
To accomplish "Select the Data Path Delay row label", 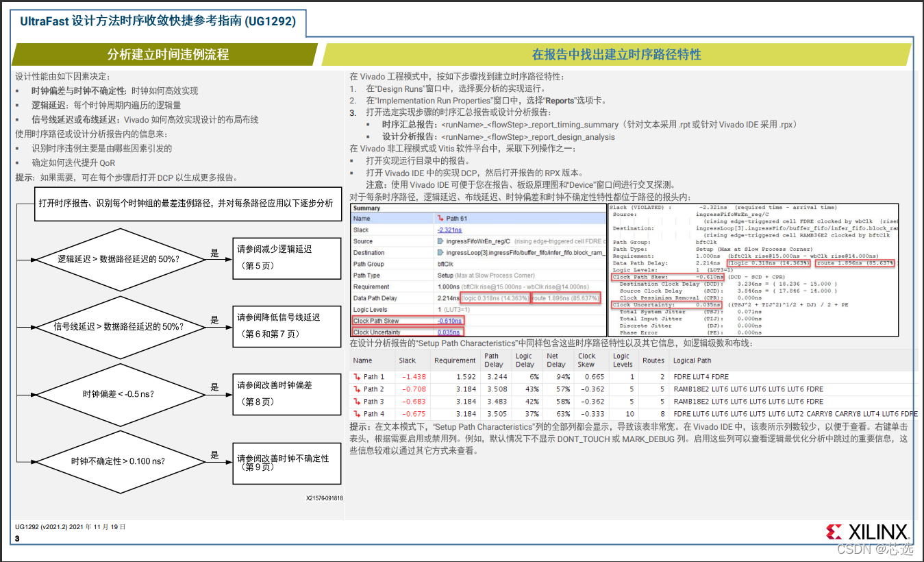I will click(x=375, y=298).
